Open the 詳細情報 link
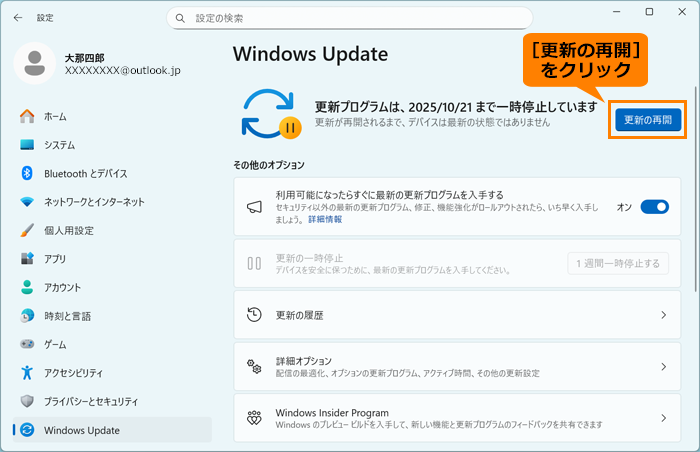The height and width of the screenshot is (452, 700). pyautogui.click(x=325, y=219)
